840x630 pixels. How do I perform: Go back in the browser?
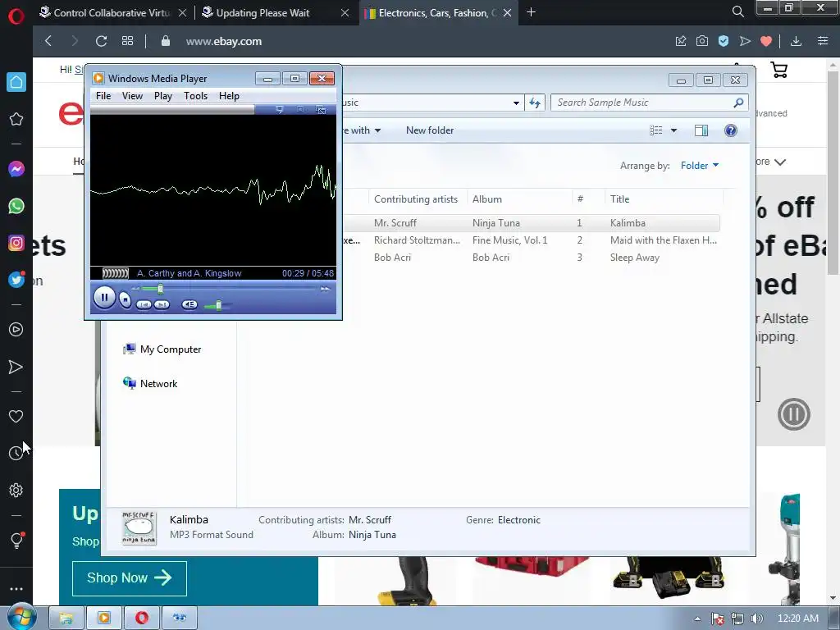tap(48, 41)
